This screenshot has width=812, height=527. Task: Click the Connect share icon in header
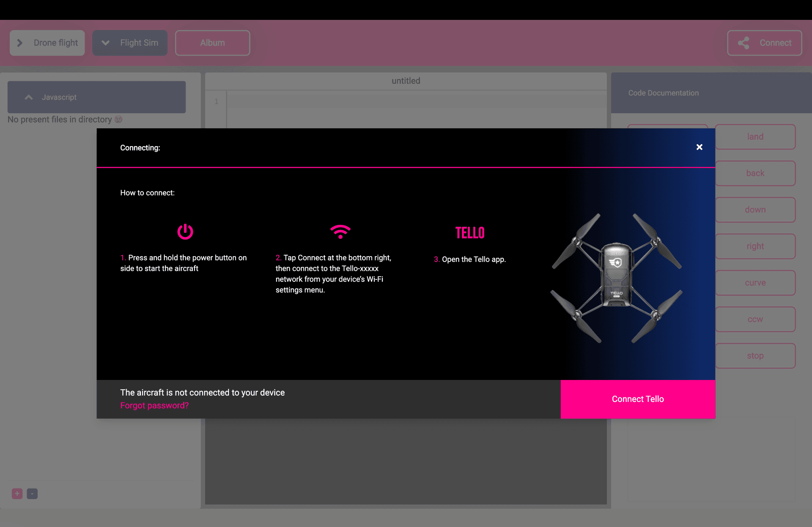click(x=743, y=43)
